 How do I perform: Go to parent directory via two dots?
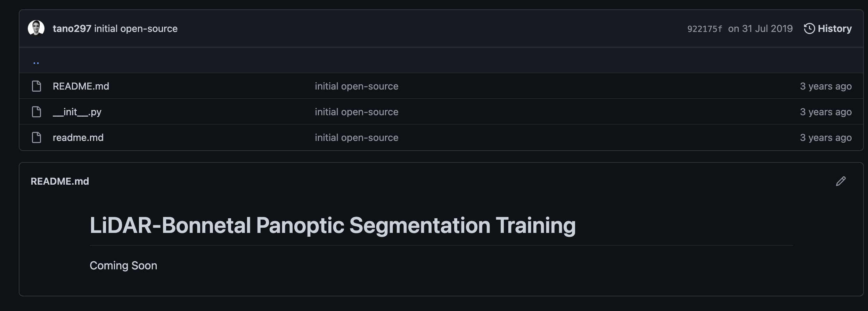pos(36,63)
